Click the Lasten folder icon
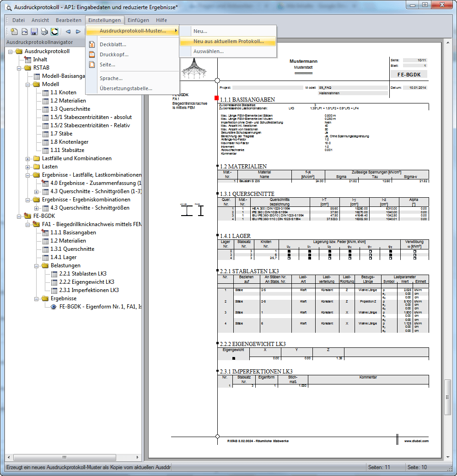Image resolution: width=457 pixels, height=476 pixels. [x=37, y=167]
